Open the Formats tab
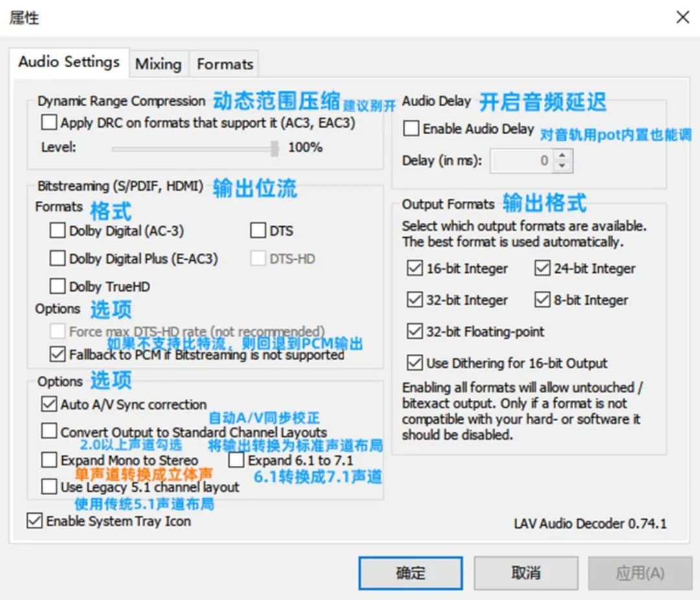The height and width of the screenshot is (600, 700). (224, 64)
